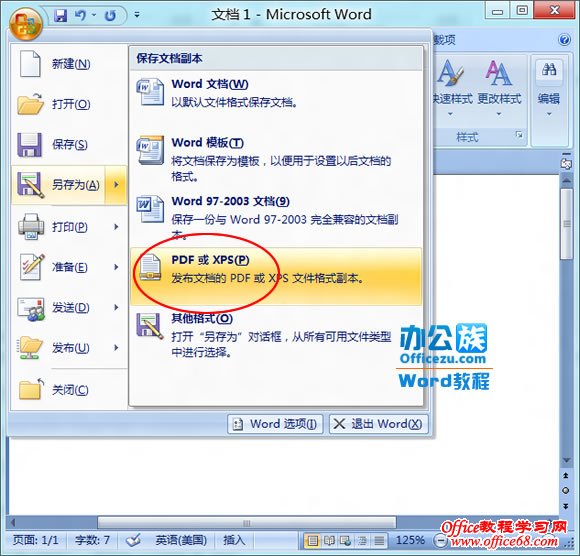
Task: Select 关闭(C) in the Office menu
Action: pos(69,390)
